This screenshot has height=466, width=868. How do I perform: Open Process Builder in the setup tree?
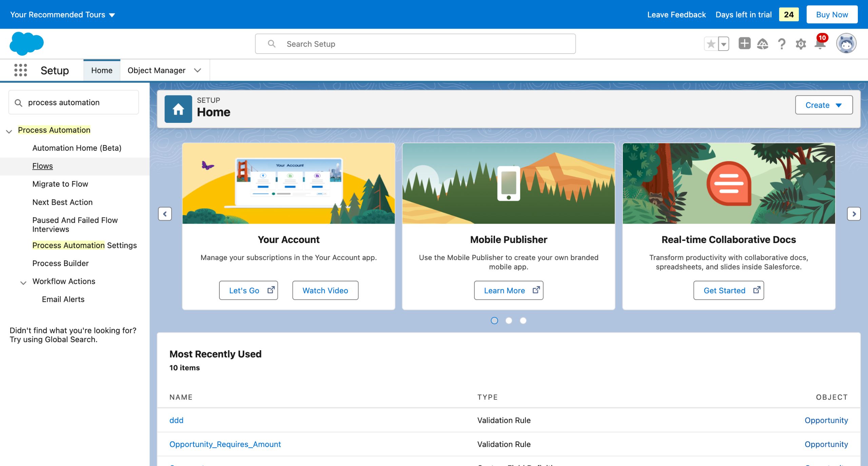[60, 263]
